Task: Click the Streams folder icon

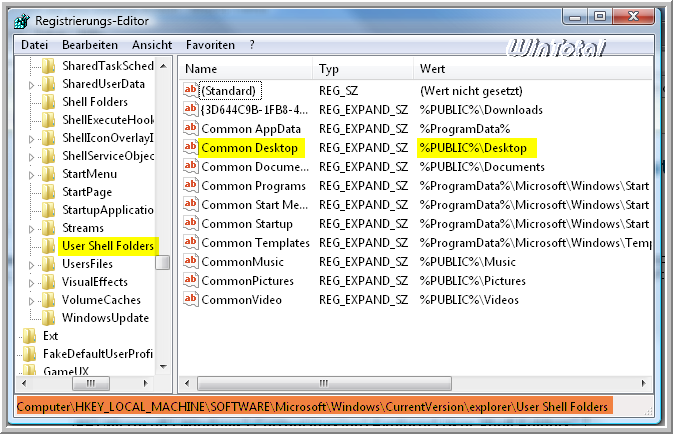Action: pyautogui.click(x=49, y=228)
